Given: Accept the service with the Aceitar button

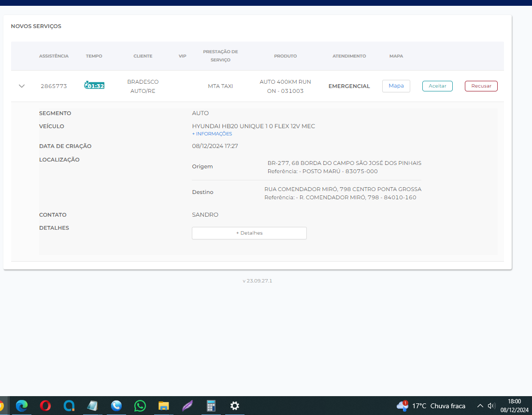Looking at the screenshot, I should pos(437,86).
